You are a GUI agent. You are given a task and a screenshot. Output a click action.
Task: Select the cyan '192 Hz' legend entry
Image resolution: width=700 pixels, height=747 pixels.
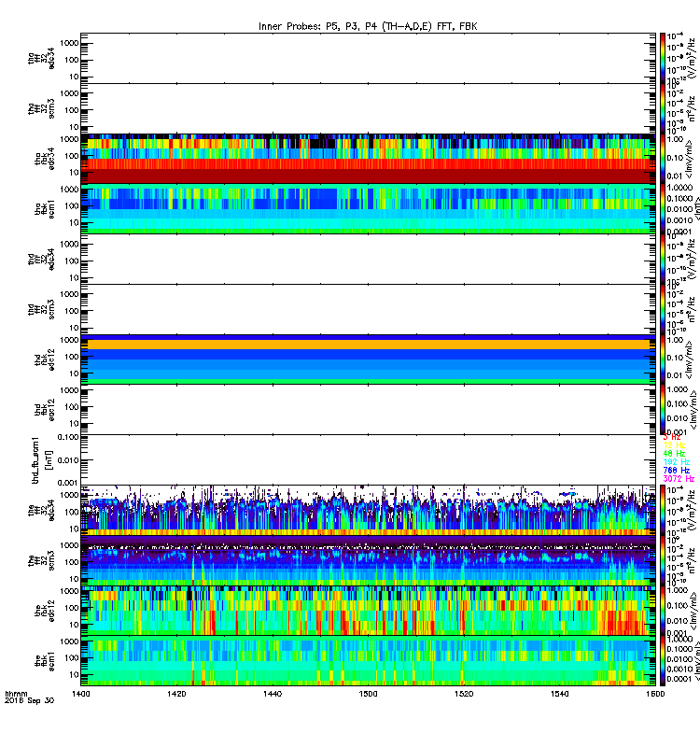676,462
